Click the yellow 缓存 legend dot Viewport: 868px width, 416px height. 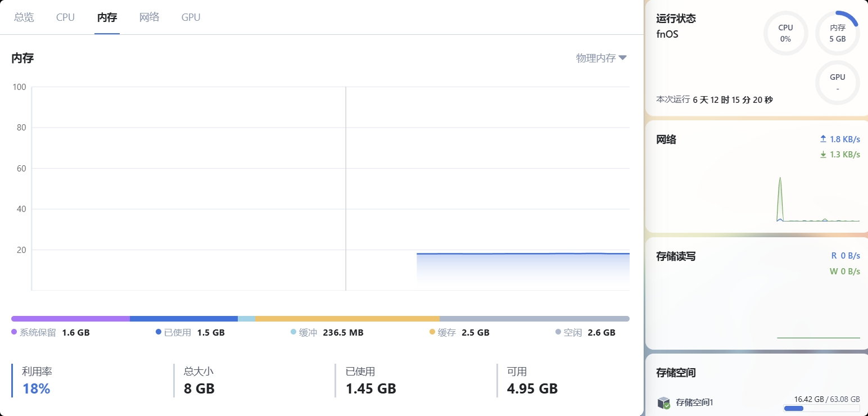[x=432, y=332]
